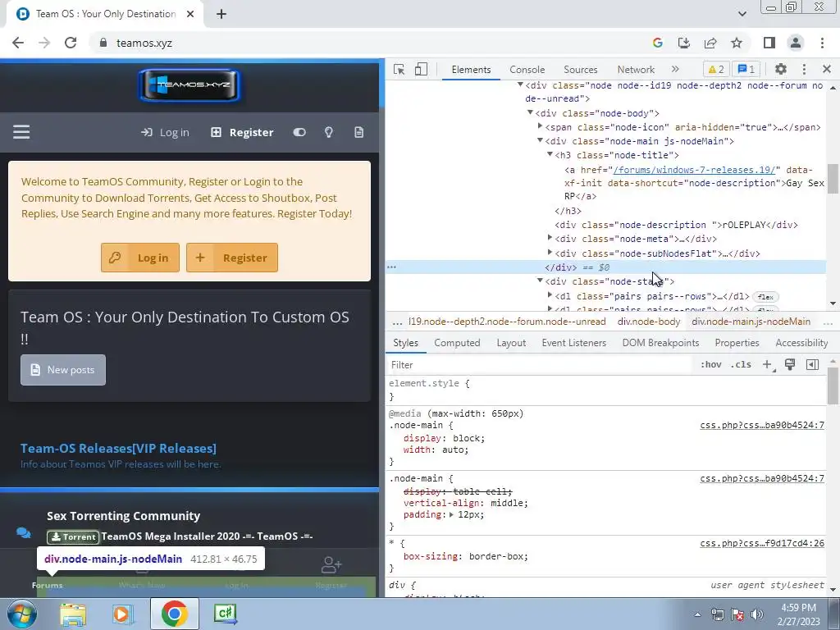
Task: Open the DOM Breakpoints tab
Action: click(660, 343)
